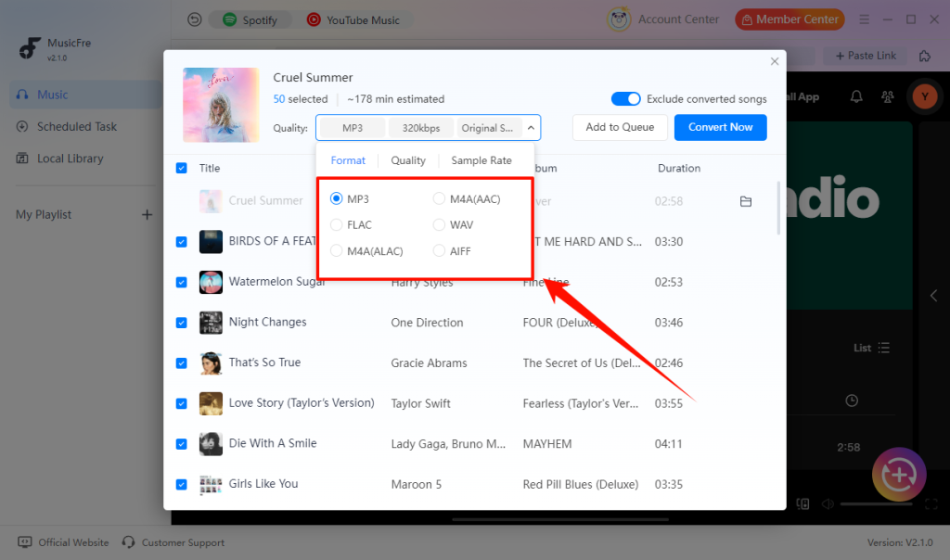Screen dimensions: 950x560
Task: Adjust the volume slider in player bar
Action: pyautogui.click(x=876, y=503)
